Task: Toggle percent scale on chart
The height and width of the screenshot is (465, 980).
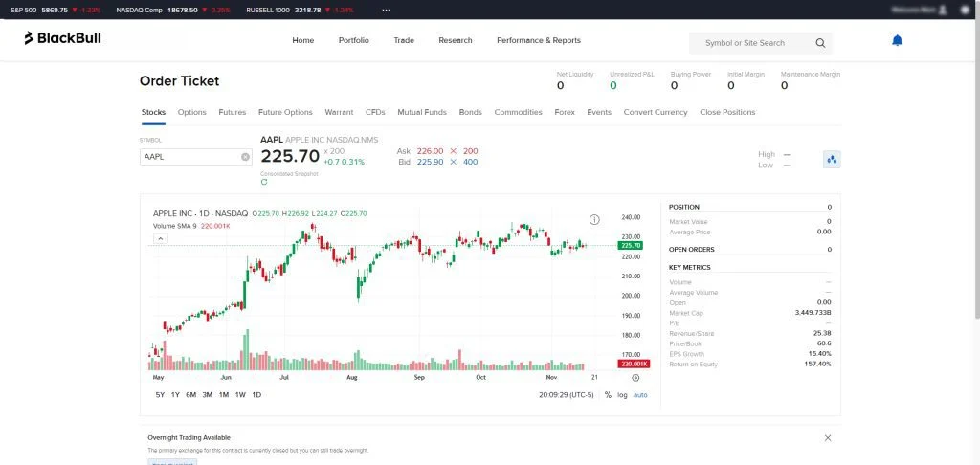Action: tap(608, 395)
